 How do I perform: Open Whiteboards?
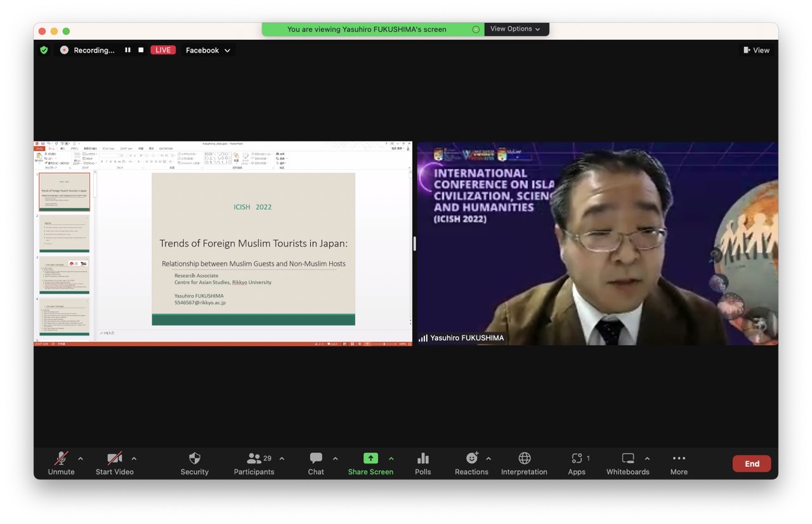pyautogui.click(x=627, y=463)
